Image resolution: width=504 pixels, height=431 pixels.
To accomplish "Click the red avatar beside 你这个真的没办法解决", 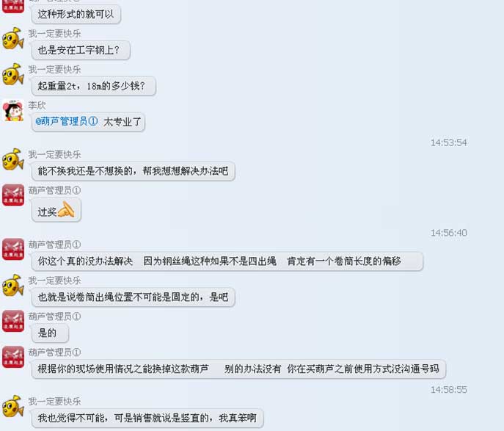I will click(x=13, y=249).
